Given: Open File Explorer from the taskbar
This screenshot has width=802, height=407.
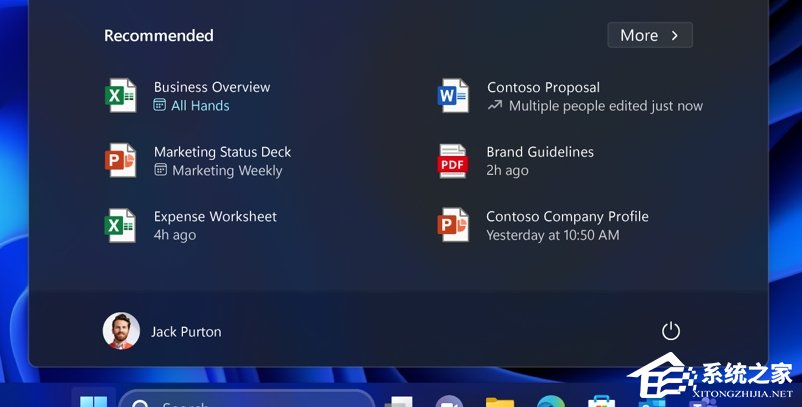Looking at the screenshot, I should [x=499, y=402].
